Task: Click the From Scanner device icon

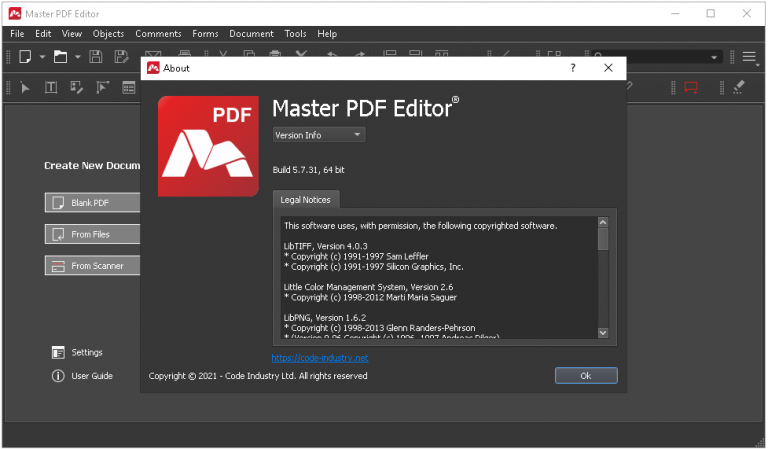Action: tap(58, 266)
